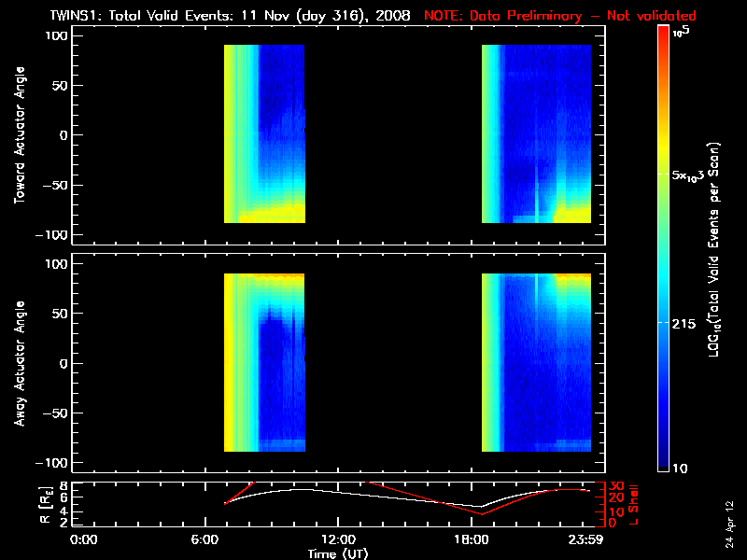Click the red 'L Shell' axis label
This screenshot has height=560, width=747.
pyautogui.click(x=633, y=505)
